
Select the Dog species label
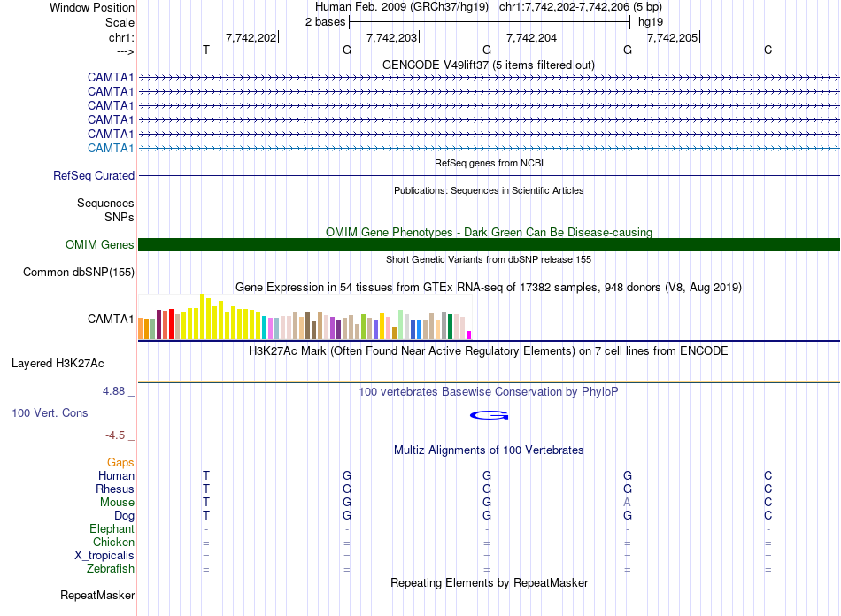124,515
